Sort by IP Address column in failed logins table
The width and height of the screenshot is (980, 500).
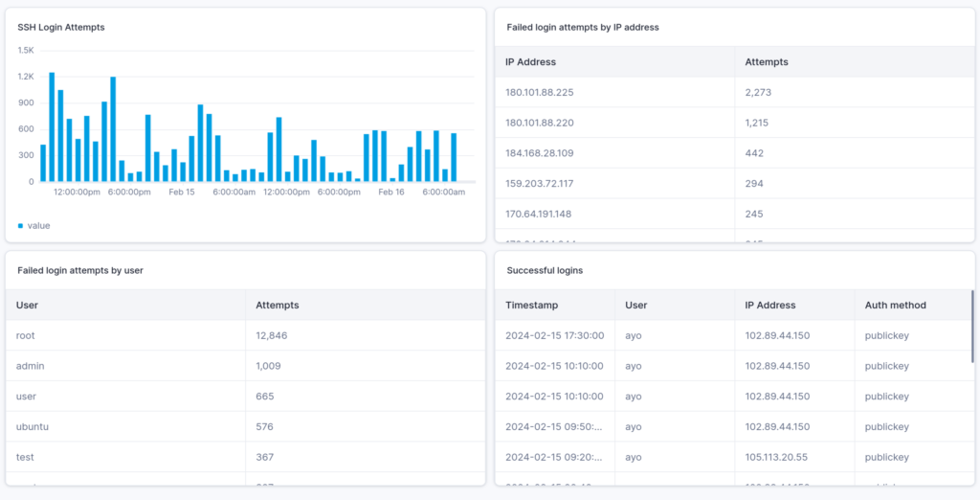(x=530, y=62)
